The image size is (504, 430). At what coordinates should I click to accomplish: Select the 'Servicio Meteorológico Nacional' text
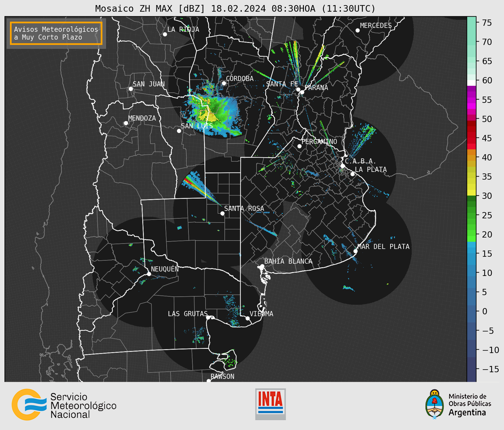point(83,405)
